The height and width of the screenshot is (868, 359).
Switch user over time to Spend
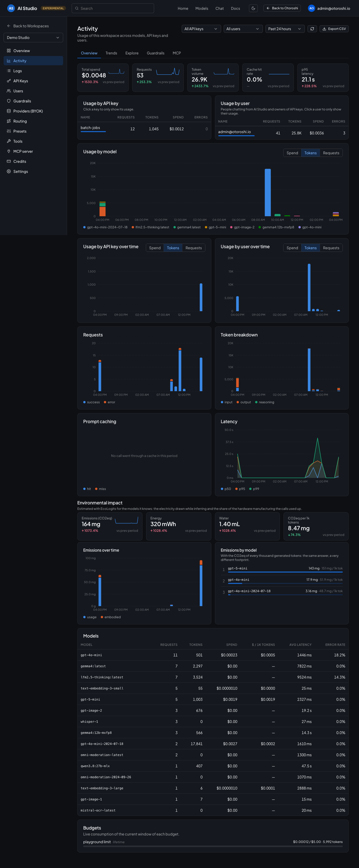(292, 248)
